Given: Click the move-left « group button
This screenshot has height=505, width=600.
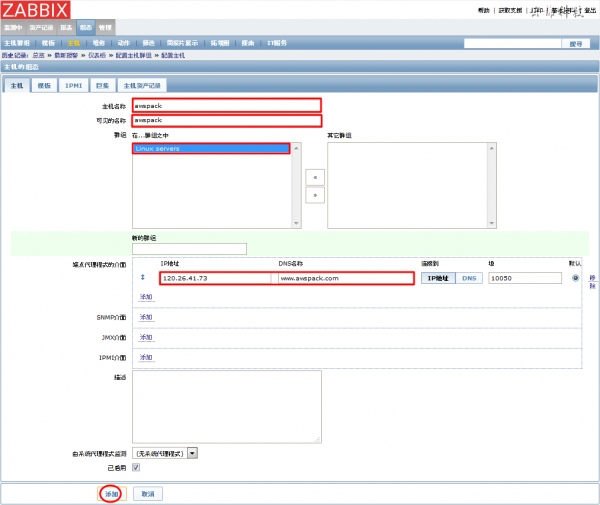Looking at the screenshot, I should click(315, 176).
